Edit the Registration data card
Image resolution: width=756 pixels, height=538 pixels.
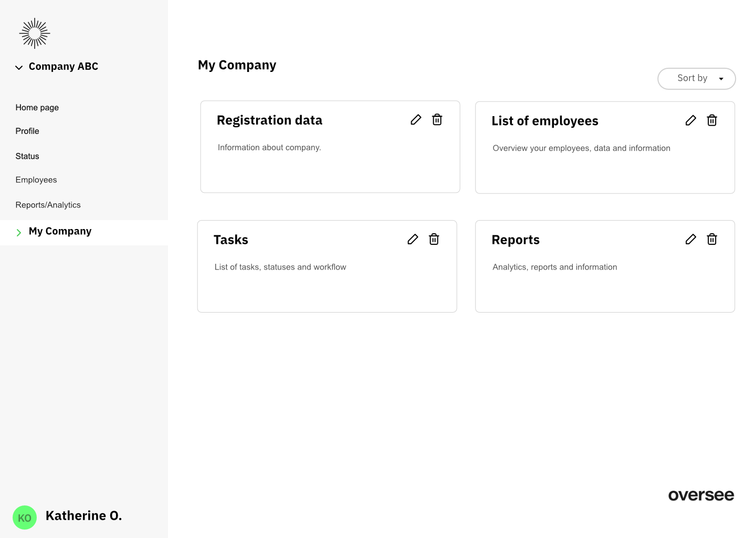point(416,120)
